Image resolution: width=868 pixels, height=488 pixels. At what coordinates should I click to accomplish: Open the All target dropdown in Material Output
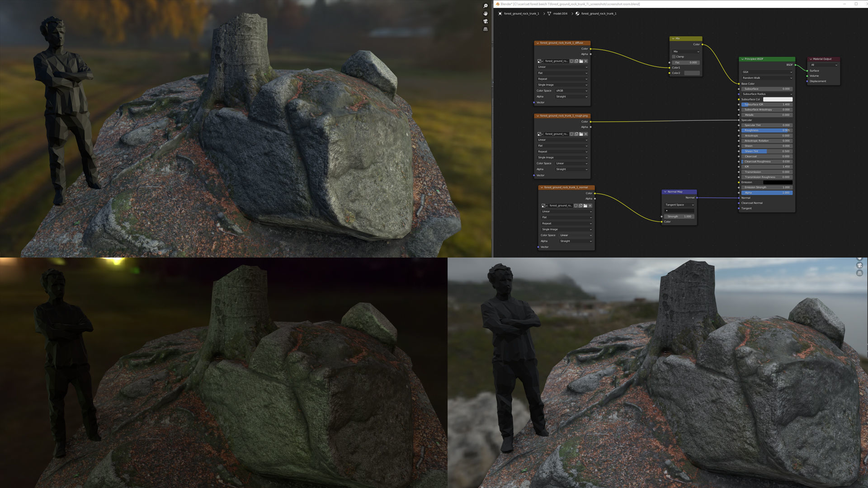824,65
